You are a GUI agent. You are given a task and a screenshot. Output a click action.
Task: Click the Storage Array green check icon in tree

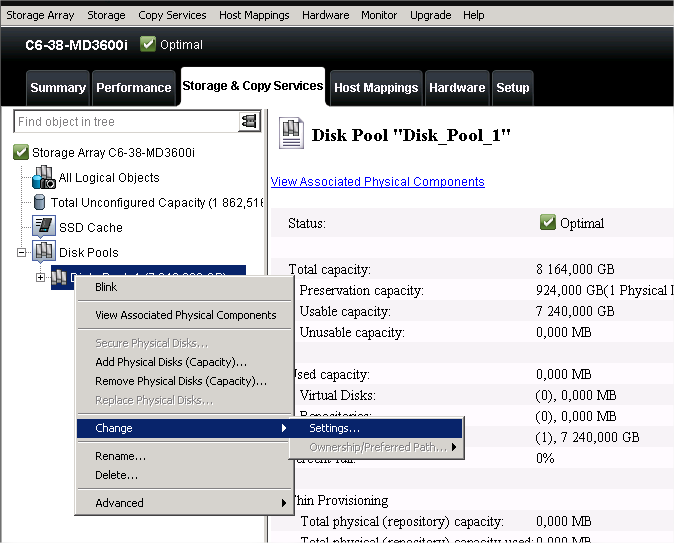pyautogui.click(x=21, y=152)
